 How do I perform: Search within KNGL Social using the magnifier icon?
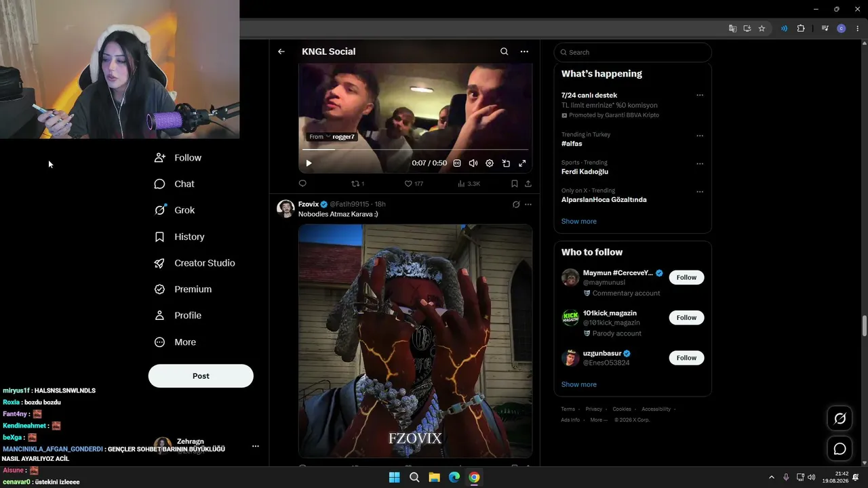tap(504, 52)
